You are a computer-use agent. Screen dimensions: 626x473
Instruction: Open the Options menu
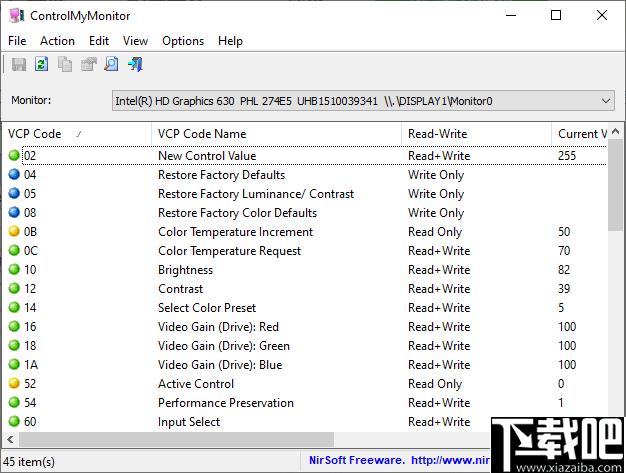(x=183, y=41)
